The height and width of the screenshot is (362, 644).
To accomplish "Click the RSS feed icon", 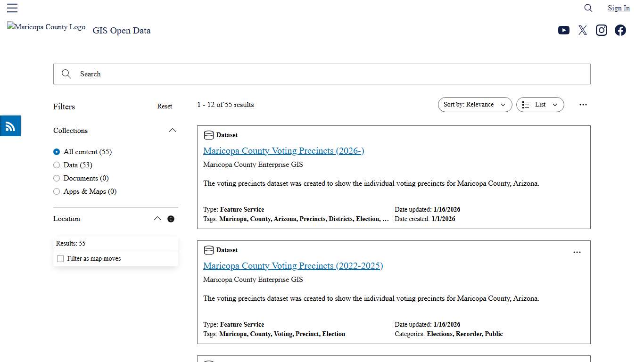I will point(10,126).
